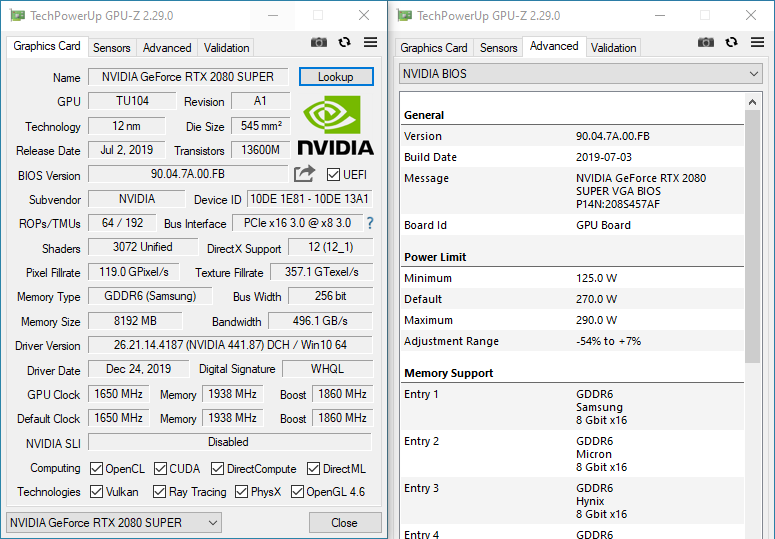Click the scrollbar thumb in Advanced panel
Image resolution: width=775 pixels, height=539 pixels.
click(752, 236)
